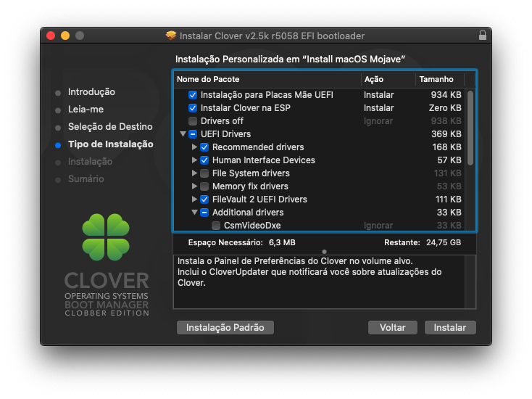This screenshot has width=532, height=399.
Task: Click the package list vertical scrollbar
Action: pyautogui.click(x=470, y=128)
